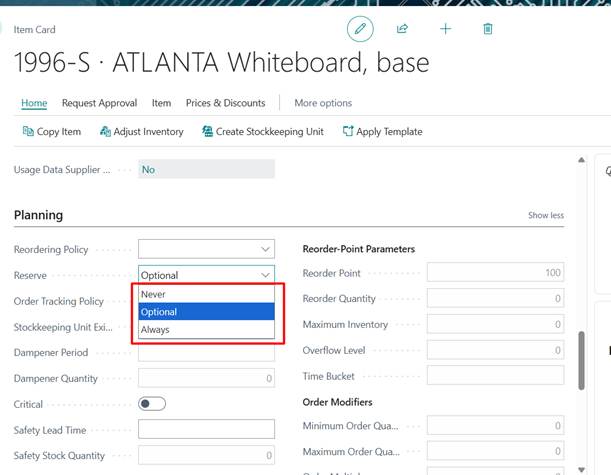Click the Time Bucket field

[x=495, y=375]
